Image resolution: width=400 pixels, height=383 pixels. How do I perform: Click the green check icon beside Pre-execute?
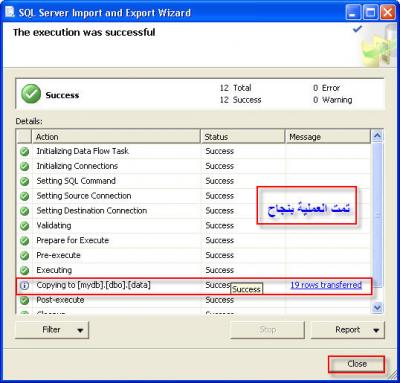24,256
